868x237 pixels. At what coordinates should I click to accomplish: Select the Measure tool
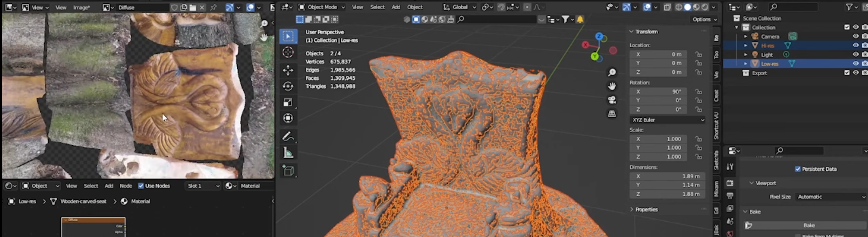(x=288, y=153)
